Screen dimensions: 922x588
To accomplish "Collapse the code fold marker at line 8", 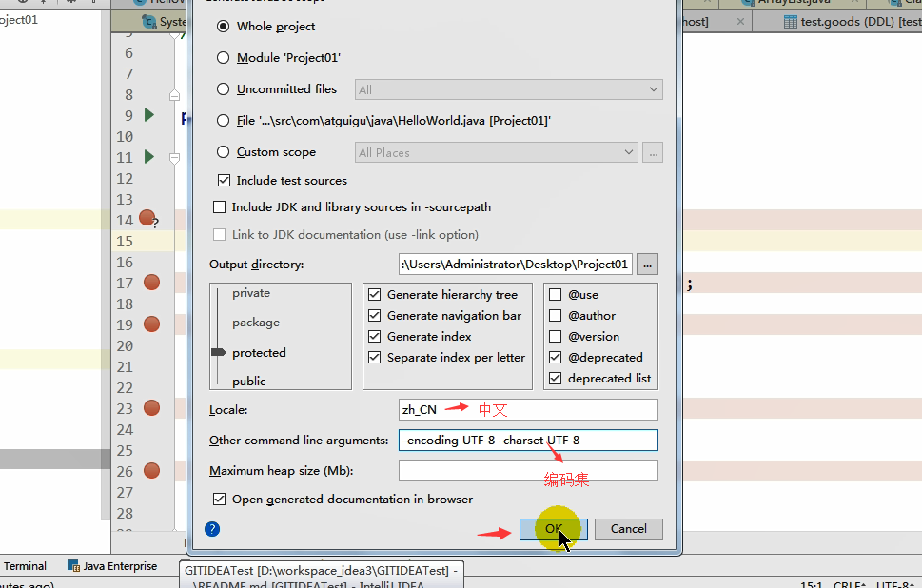I will pyautogui.click(x=175, y=94).
